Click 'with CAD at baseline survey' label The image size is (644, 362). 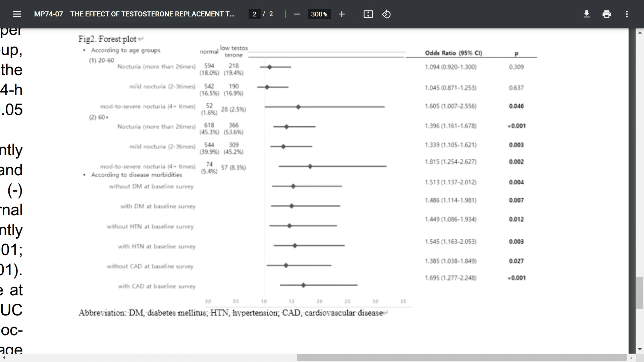click(x=157, y=286)
